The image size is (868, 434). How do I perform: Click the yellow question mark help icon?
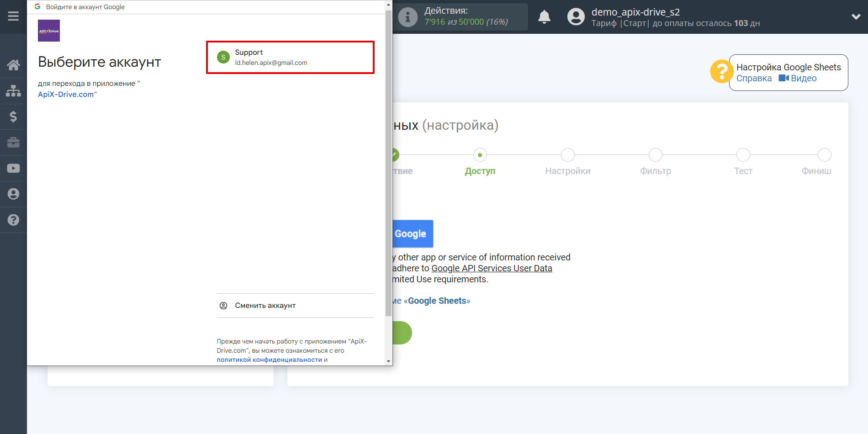(x=721, y=72)
